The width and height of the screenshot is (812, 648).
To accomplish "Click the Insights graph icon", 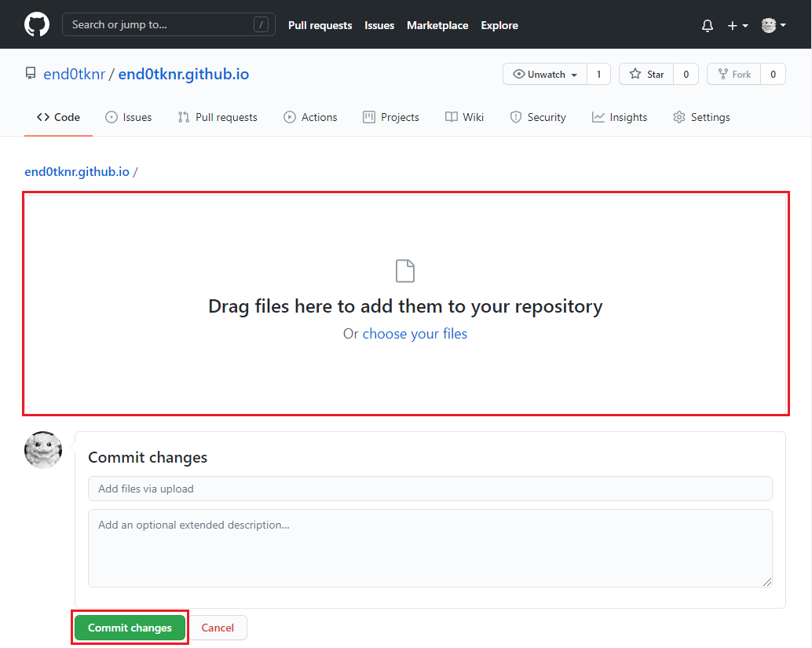I will click(x=598, y=118).
